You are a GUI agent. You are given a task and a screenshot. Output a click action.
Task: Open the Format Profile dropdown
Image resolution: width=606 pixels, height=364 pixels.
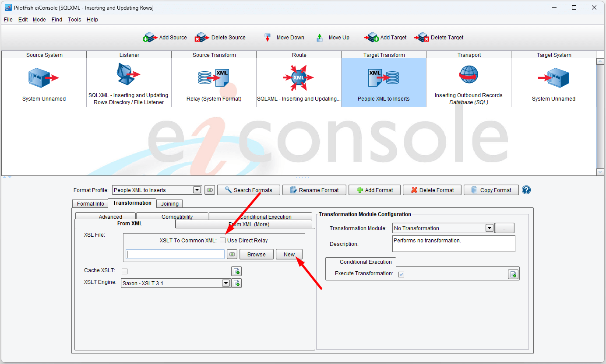click(197, 190)
